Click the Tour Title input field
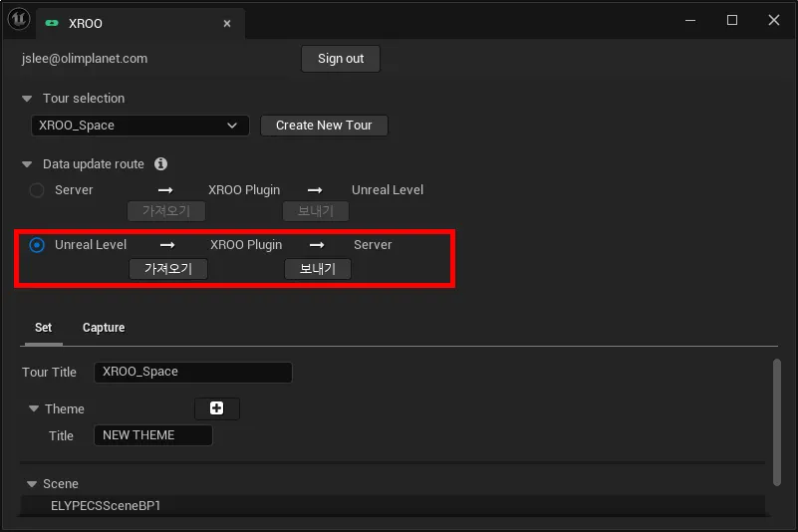 click(193, 373)
